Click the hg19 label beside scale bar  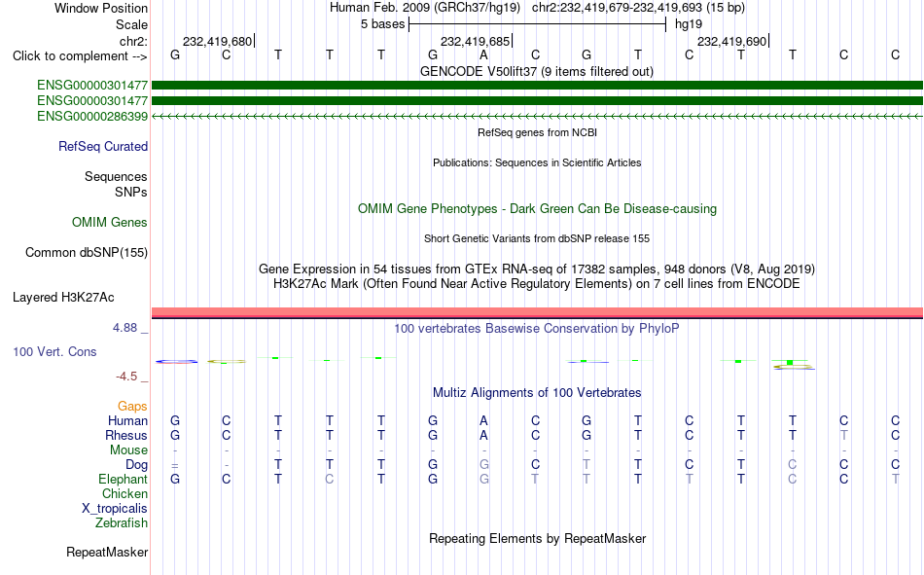click(x=689, y=24)
